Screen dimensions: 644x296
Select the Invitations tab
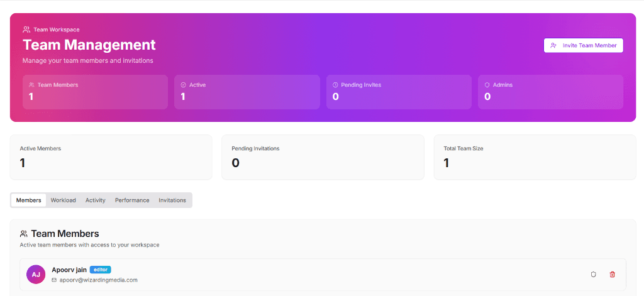[172, 200]
